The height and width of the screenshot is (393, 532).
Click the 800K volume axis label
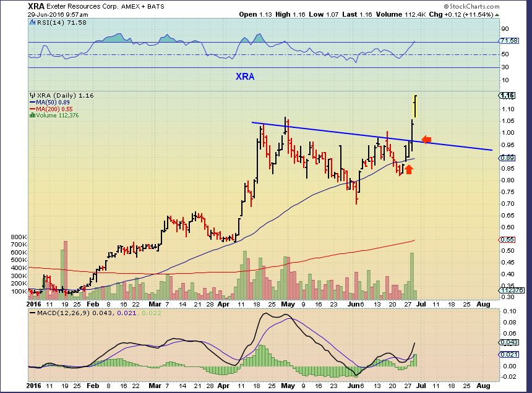point(19,237)
